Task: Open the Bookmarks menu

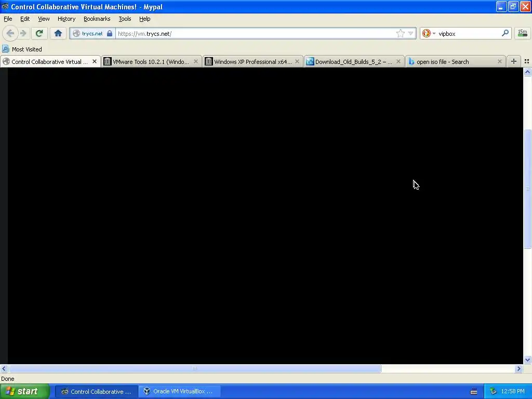Action: [97, 19]
